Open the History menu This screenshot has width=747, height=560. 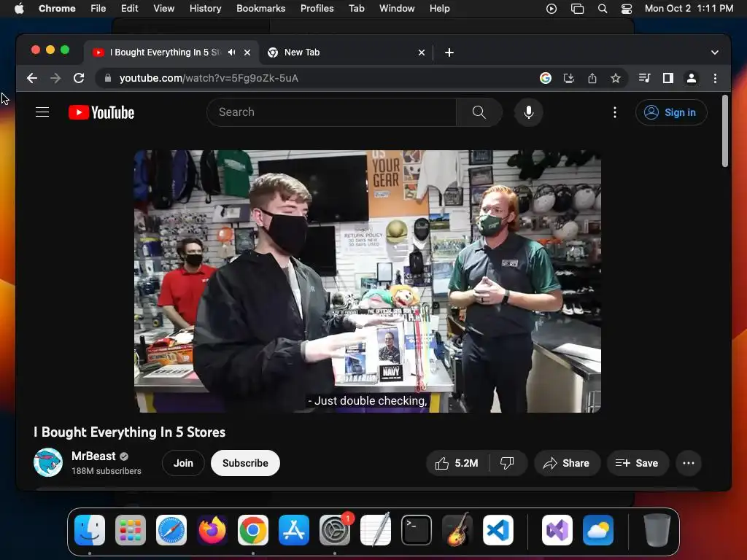tap(205, 8)
